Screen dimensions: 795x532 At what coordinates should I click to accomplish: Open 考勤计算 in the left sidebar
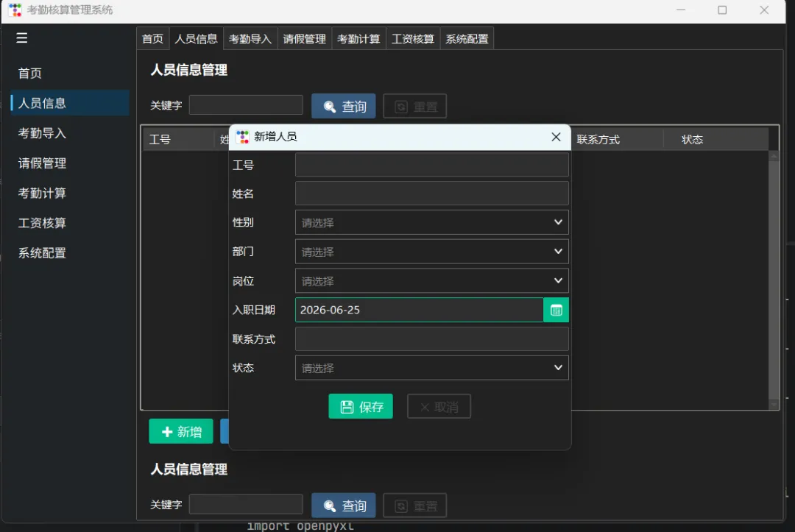pos(70,193)
